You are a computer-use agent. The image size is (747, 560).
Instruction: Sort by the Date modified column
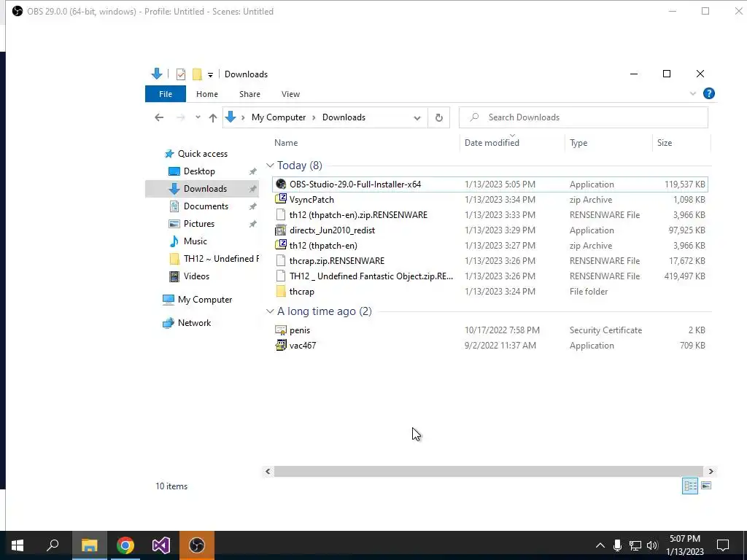[492, 142]
